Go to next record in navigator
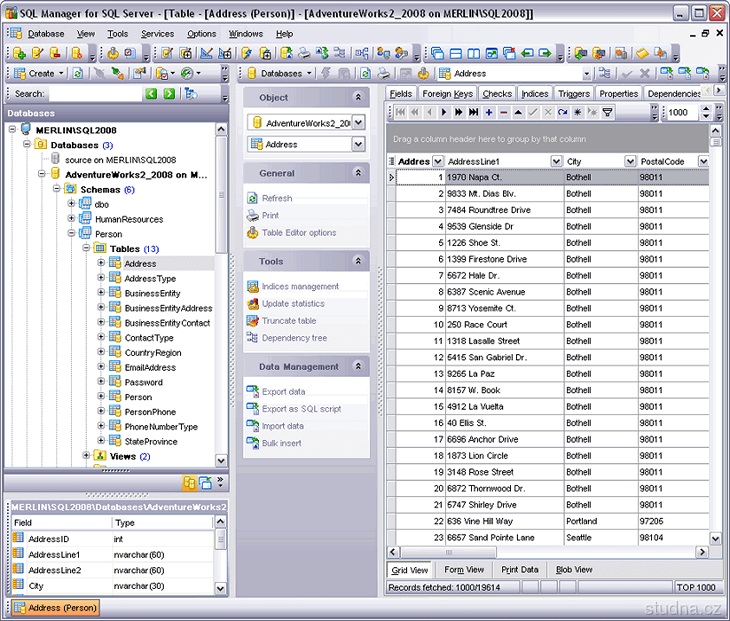Viewport: 730px width, 621px height. click(x=443, y=113)
